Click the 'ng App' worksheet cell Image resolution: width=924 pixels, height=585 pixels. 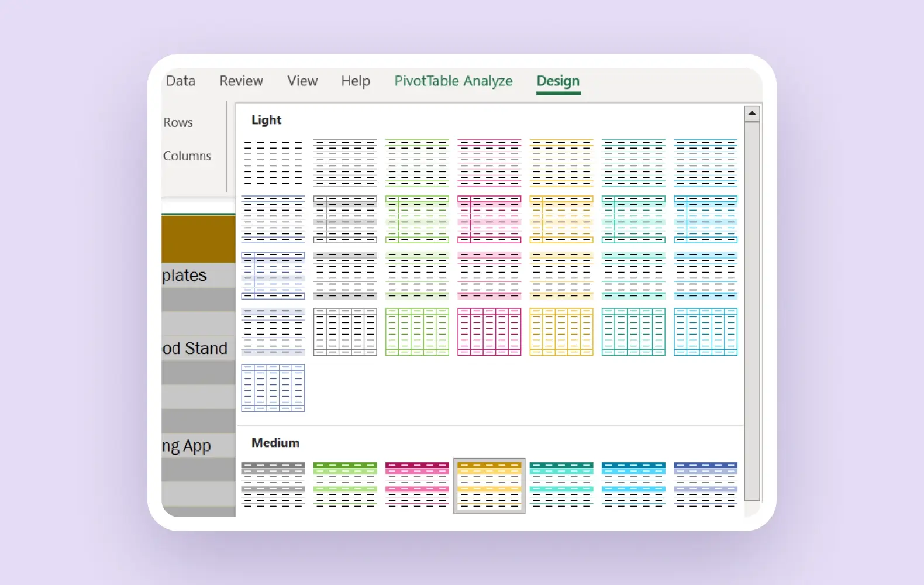tap(198, 446)
